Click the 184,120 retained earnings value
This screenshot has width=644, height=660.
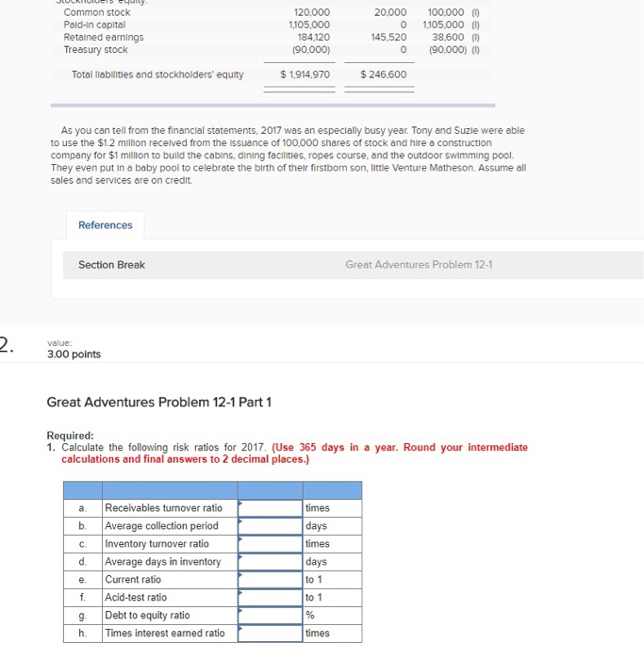(314, 38)
